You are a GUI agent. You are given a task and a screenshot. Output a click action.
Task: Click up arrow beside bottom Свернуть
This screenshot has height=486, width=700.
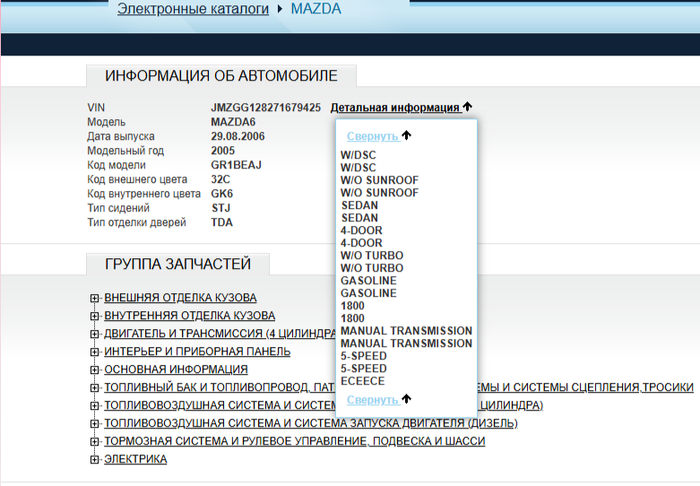[x=406, y=399]
